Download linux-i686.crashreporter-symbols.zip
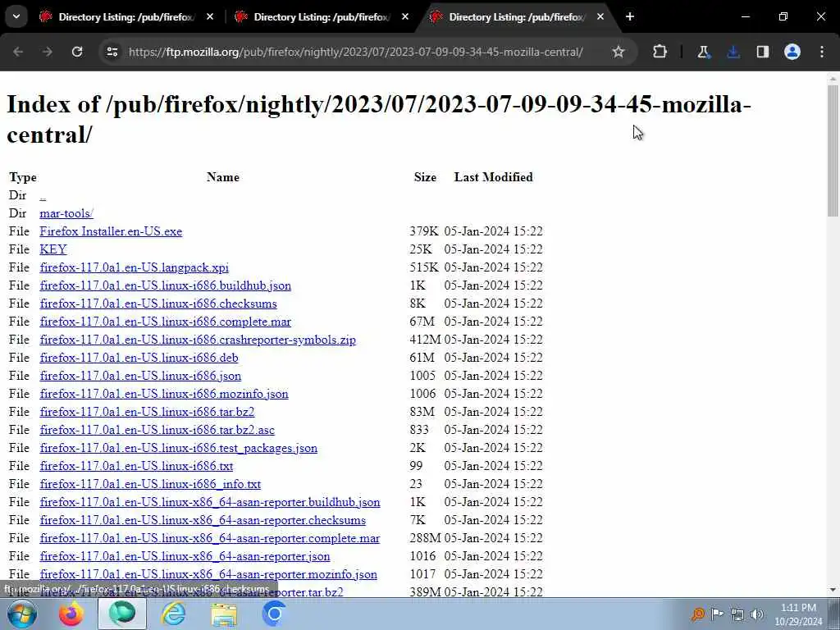 tap(198, 340)
